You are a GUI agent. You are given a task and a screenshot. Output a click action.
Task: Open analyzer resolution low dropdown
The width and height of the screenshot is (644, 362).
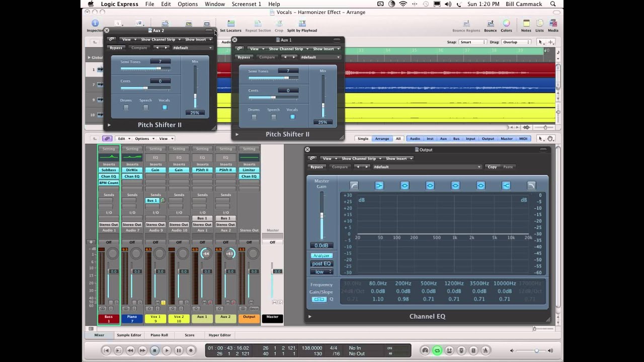pos(321,272)
